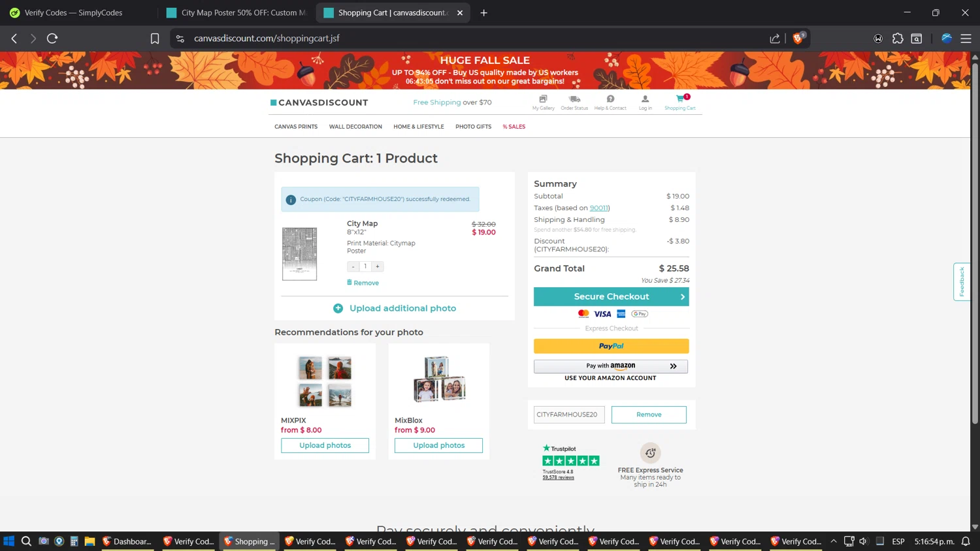
Task: Increase City Map quantity with plus
Action: 378,266
